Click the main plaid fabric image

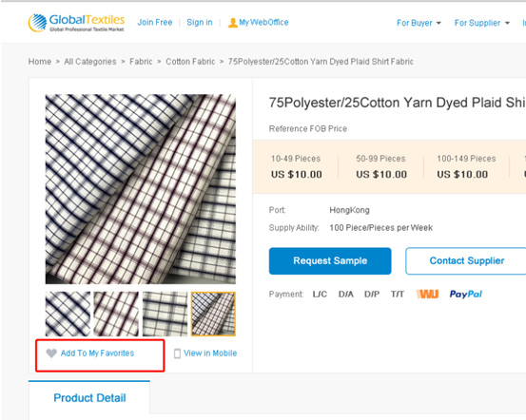141,189
